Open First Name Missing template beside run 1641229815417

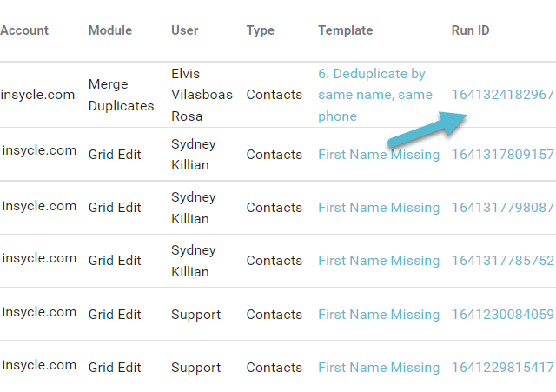pyautogui.click(x=379, y=368)
